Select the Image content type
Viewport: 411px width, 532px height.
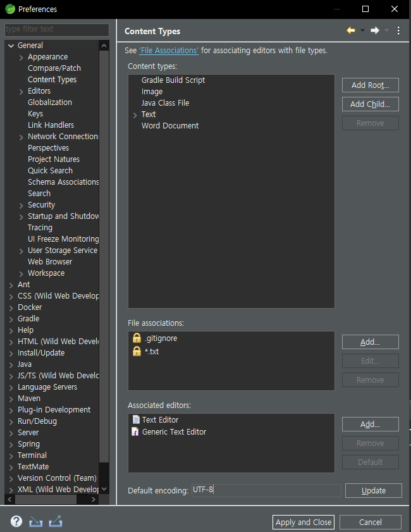pos(152,92)
